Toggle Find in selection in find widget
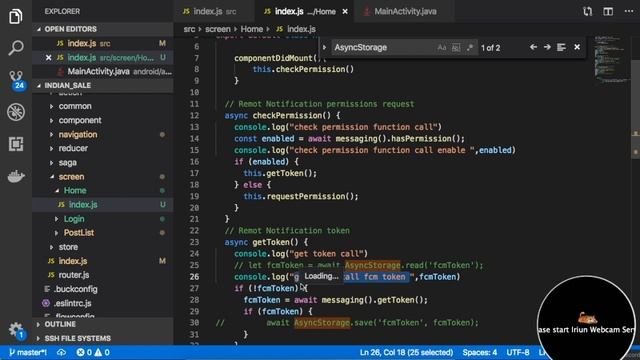 click(561, 47)
